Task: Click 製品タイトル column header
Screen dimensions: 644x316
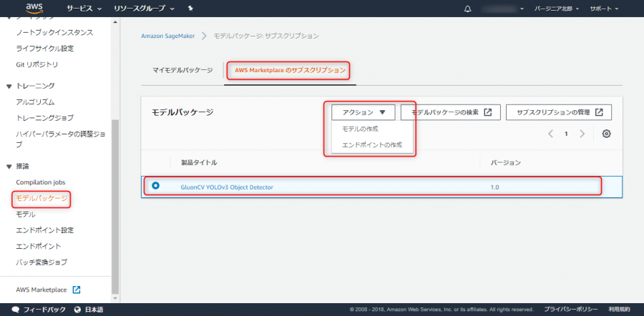Action: [199, 163]
